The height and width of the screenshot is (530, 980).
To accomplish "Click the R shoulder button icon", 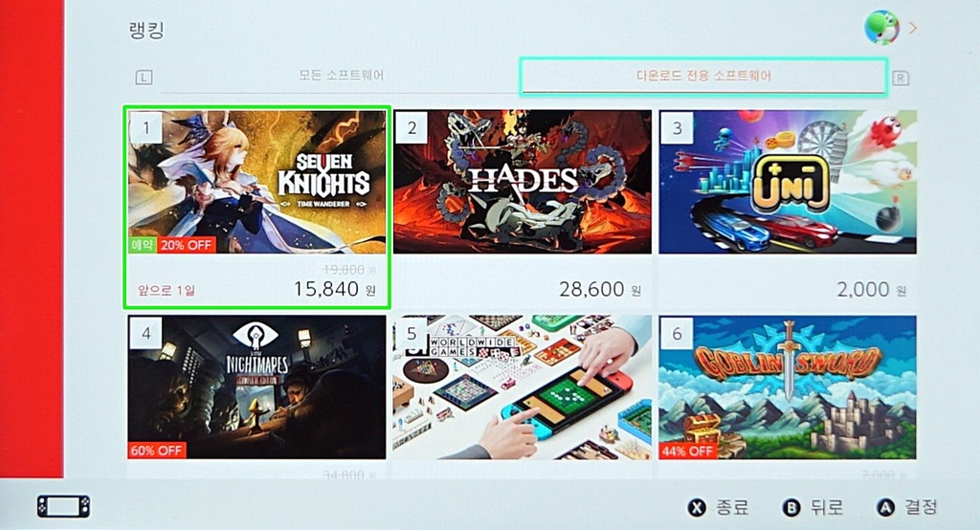I will (x=900, y=78).
